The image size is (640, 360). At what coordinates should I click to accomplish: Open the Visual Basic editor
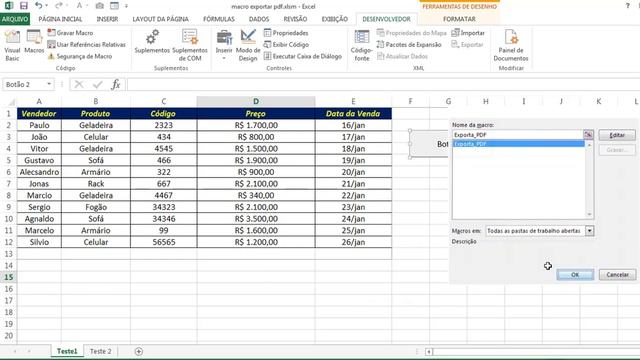click(12, 45)
